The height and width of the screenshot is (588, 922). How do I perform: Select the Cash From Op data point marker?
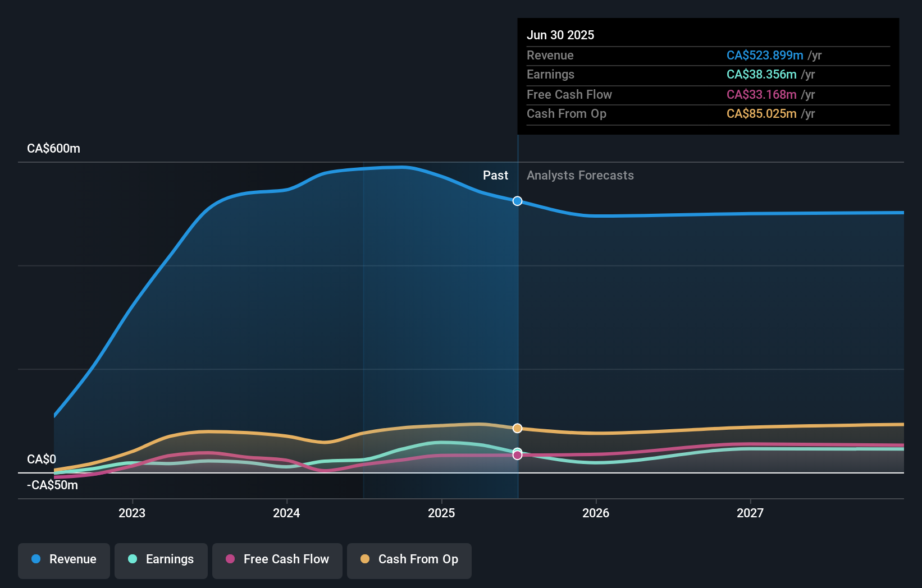[x=517, y=428]
